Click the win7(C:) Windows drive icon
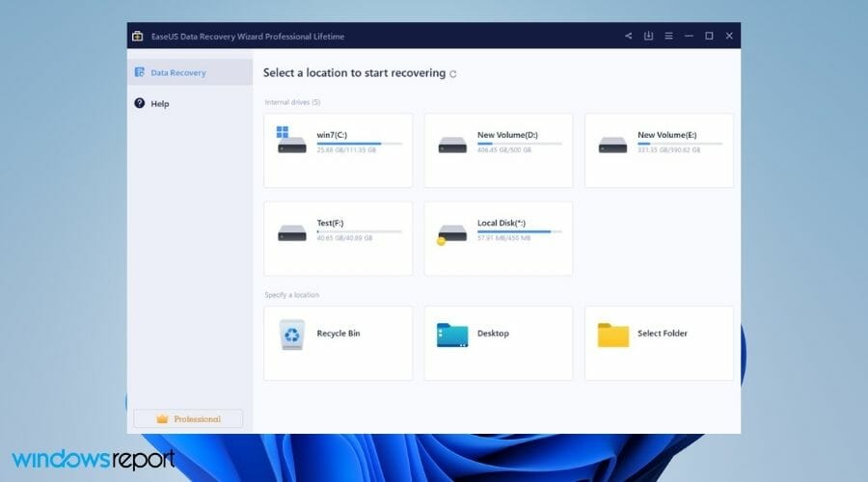Screen dimensions: 868x482 291,140
